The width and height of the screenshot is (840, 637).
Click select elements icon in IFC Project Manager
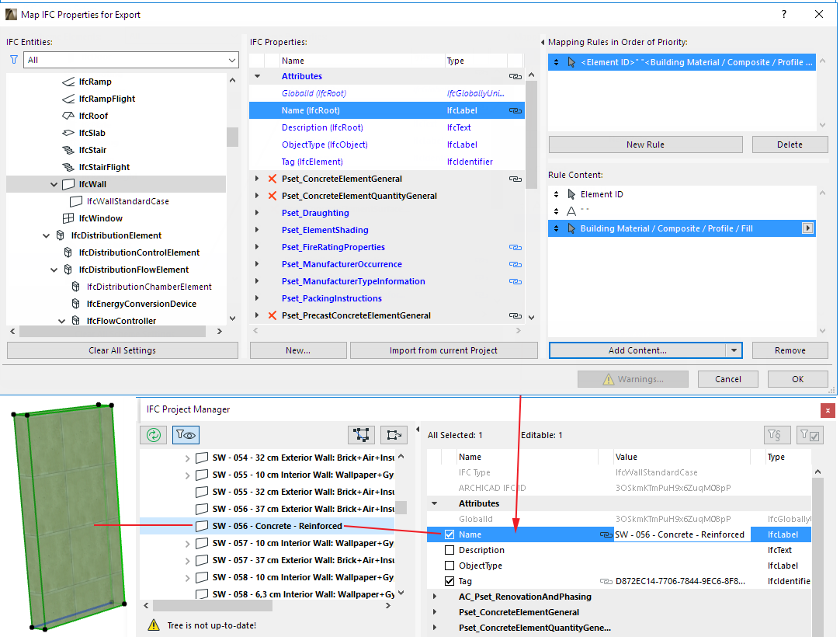click(361, 435)
